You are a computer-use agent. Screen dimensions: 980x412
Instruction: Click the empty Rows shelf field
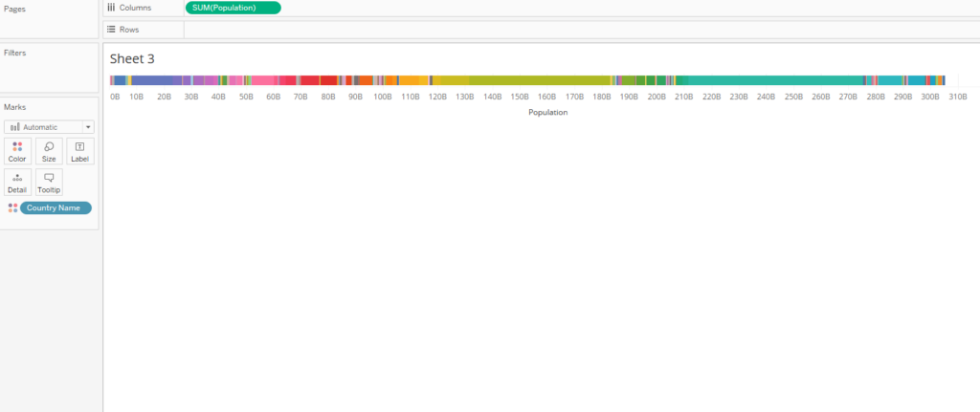[582, 30]
